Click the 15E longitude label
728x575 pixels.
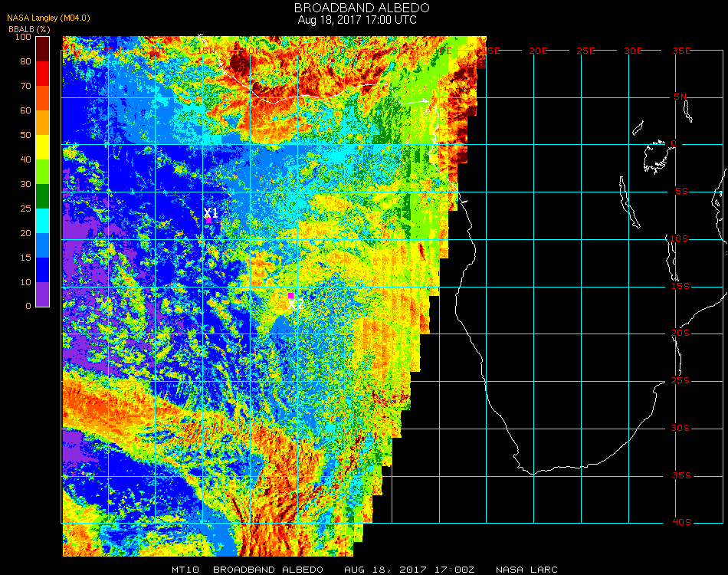click(x=491, y=51)
